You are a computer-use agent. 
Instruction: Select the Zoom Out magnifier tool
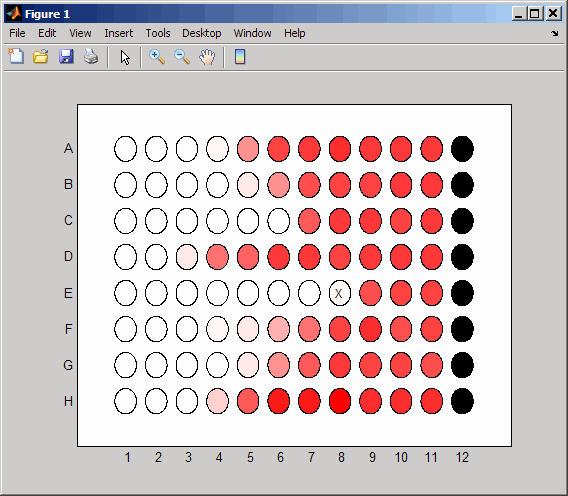click(182, 57)
